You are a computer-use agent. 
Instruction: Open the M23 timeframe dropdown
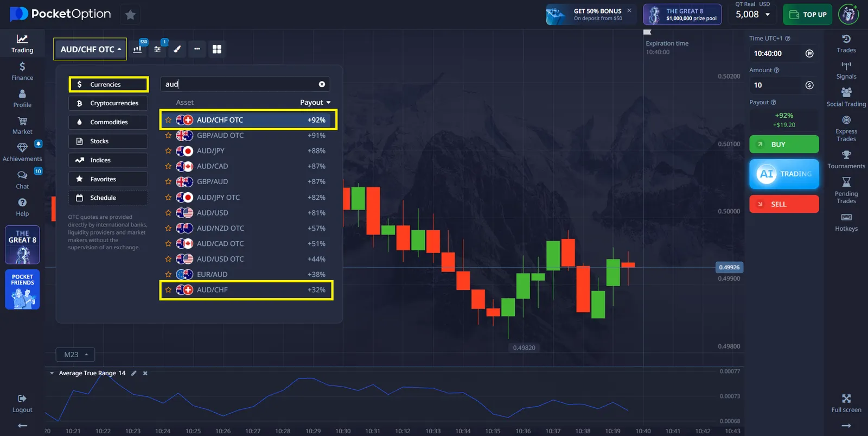[x=75, y=355]
